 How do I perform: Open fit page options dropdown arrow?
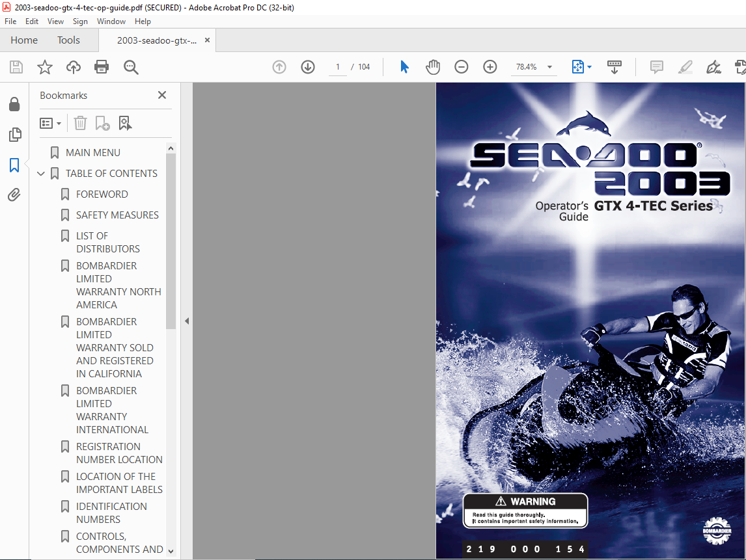[590, 67]
